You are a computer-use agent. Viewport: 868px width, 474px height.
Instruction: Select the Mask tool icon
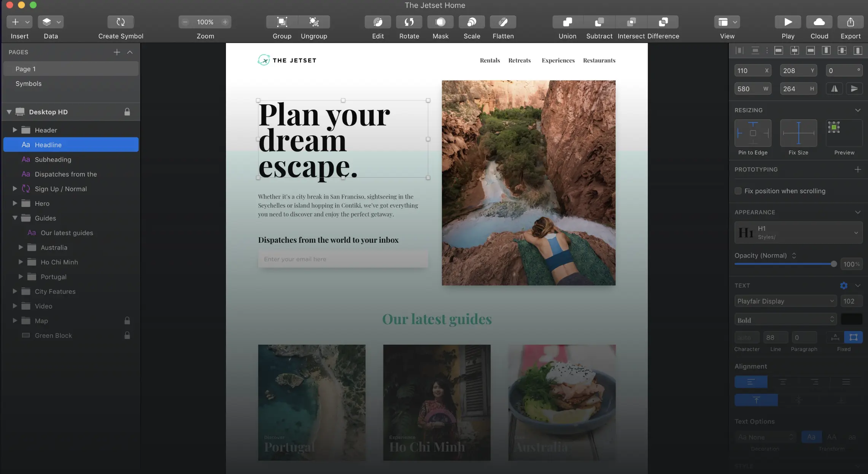(x=440, y=22)
